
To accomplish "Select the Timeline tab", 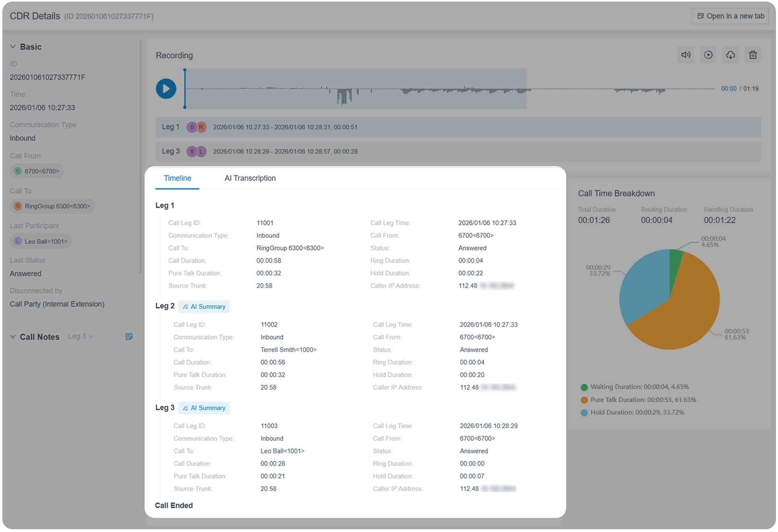I will pos(177,178).
